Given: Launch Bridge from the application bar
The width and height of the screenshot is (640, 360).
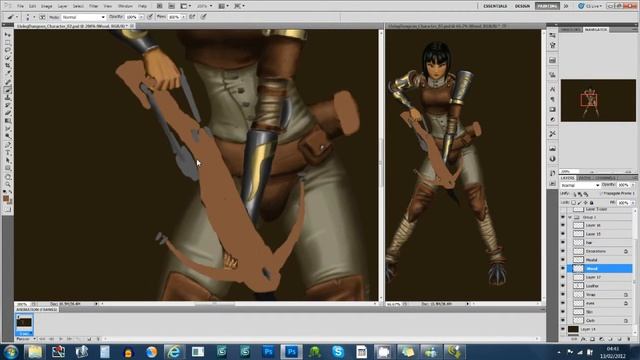Looking at the screenshot, I should point(160,6).
